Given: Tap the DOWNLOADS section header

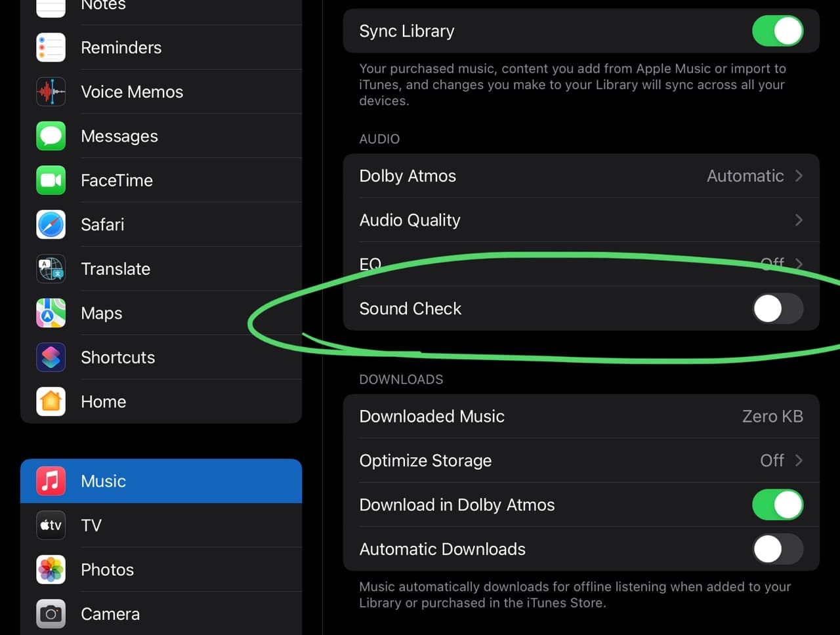Looking at the screenshot, I should [x=402, y=380].
